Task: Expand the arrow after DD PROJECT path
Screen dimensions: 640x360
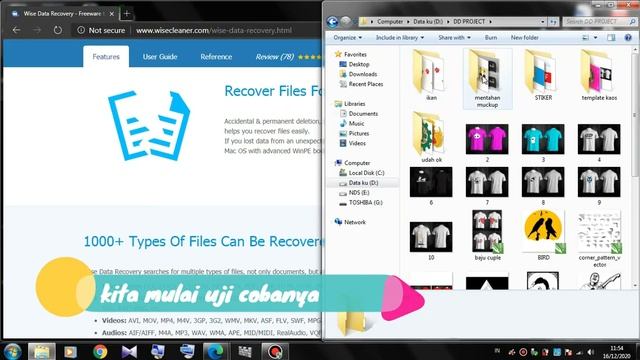Action: pos(490,22)
